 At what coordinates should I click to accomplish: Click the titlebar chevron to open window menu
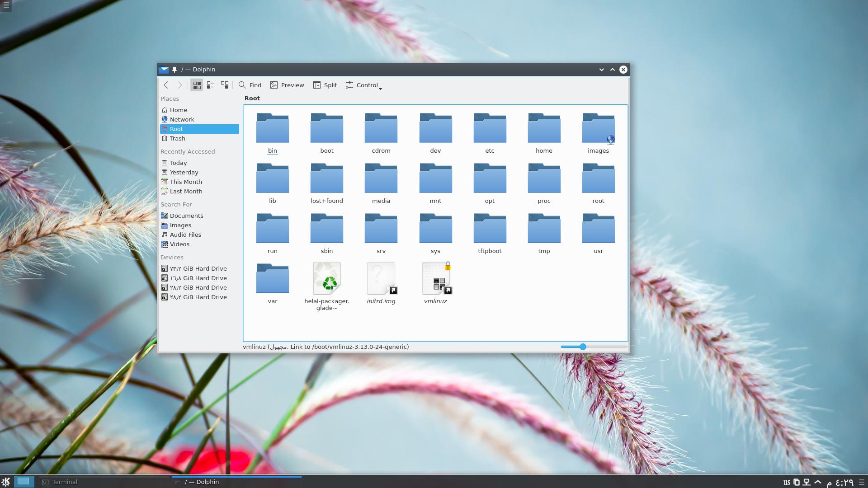coord(601,69)
